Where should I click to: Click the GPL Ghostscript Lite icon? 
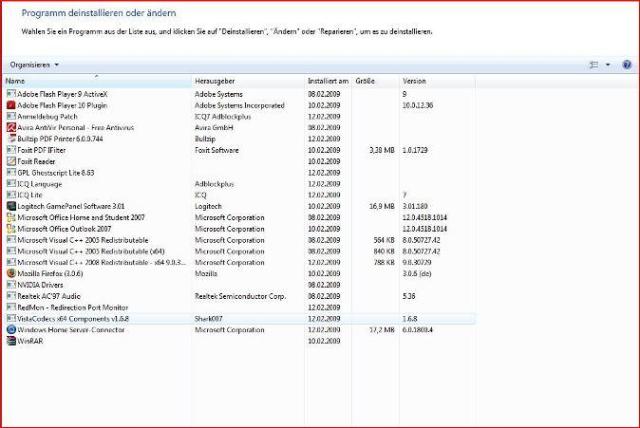pos(11,173)
